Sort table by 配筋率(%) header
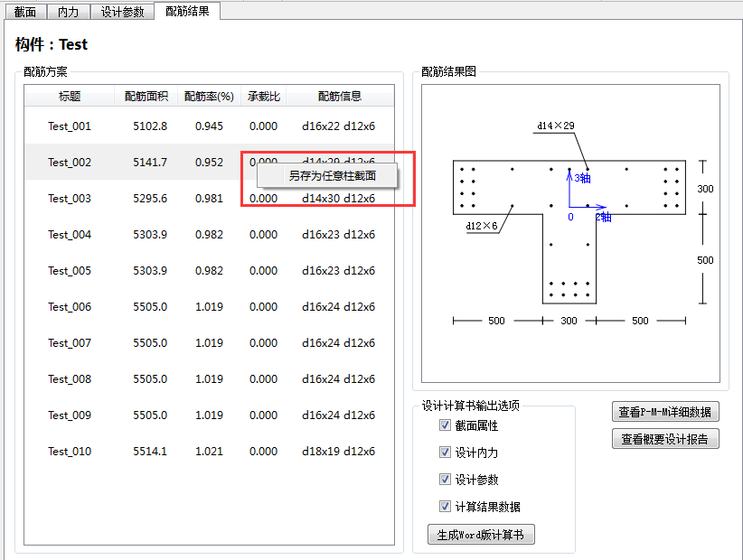 [x=209, y=96]
